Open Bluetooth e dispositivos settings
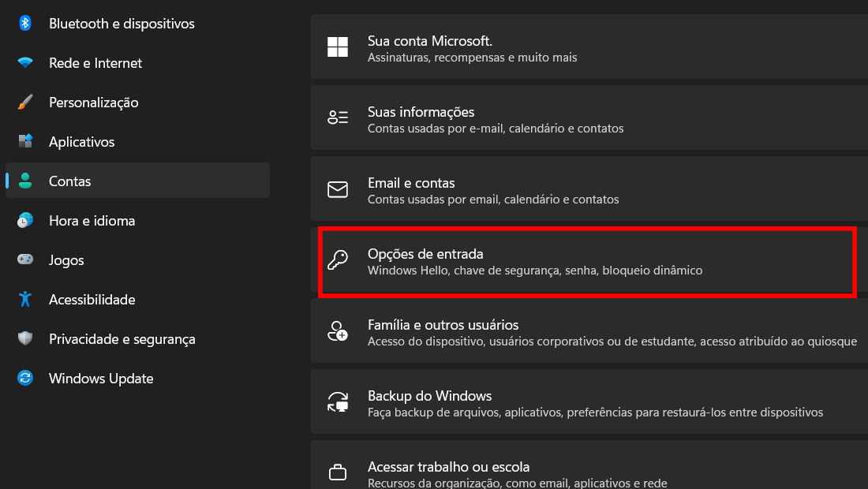This screenshot has width=868, height=489. pos(137,23)
